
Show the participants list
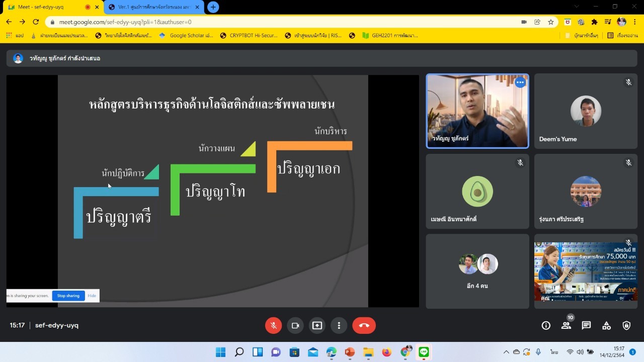pos(566,325)
